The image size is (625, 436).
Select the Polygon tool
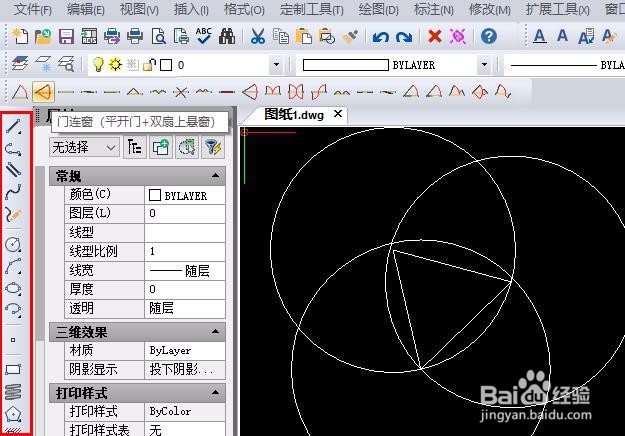(x=13, y=414)
